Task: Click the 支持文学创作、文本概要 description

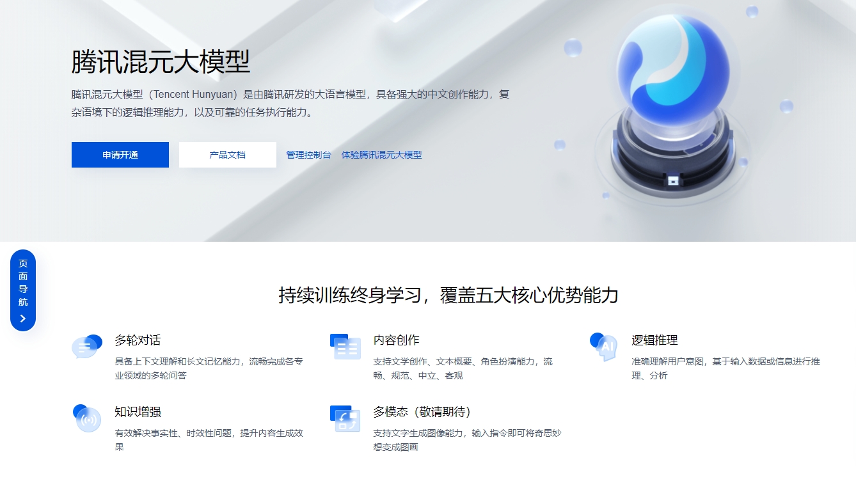Action: pos(463,368)
